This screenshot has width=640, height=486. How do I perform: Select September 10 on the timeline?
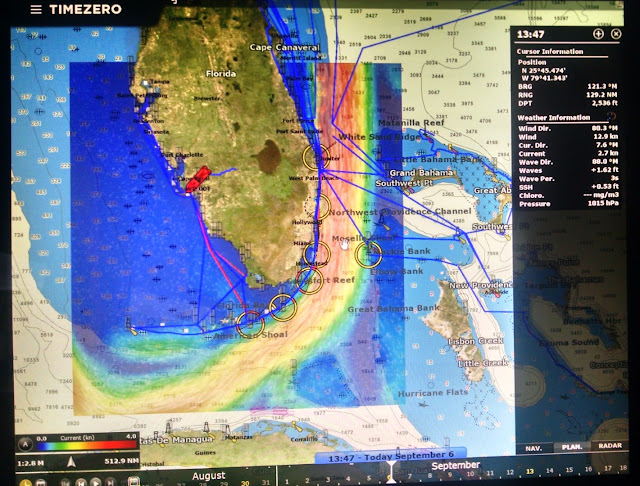tap(470, 473)
